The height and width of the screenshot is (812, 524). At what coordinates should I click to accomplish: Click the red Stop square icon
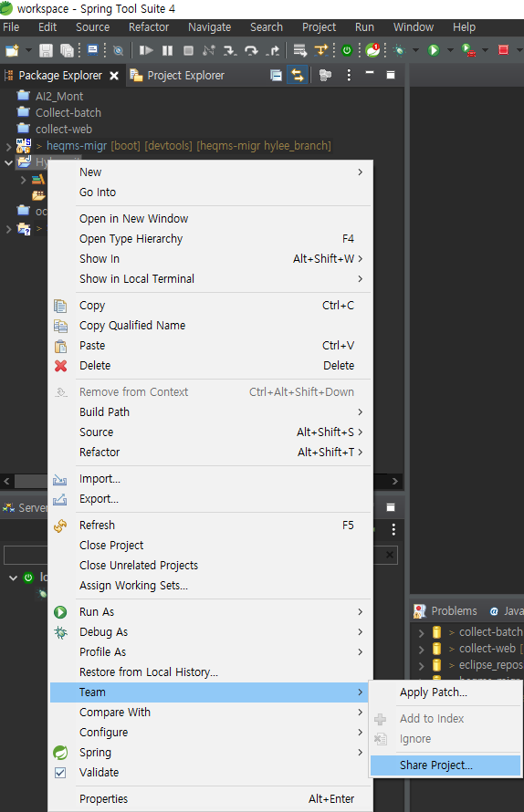tap(503, 49)
